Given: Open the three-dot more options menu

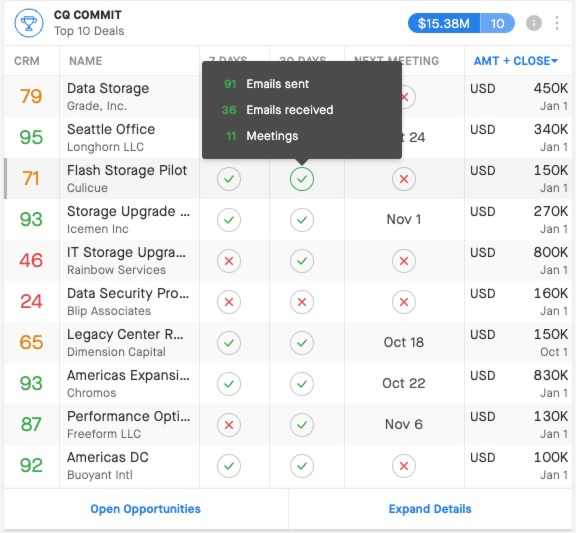Looking at the screenshot, I should 557,23.
